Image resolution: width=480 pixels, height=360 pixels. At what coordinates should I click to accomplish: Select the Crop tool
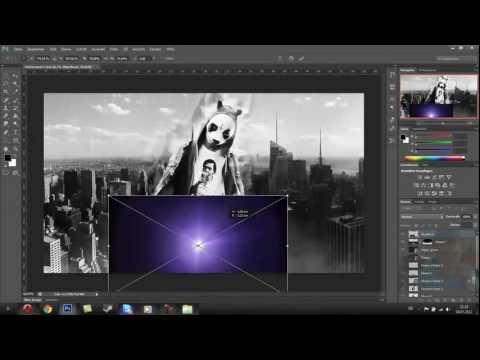tap(6, 92)
